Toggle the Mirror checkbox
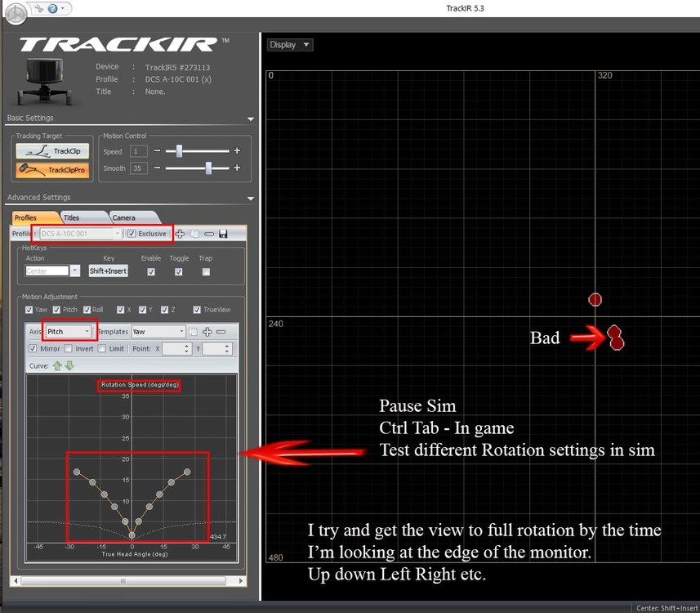This screenshot has width=700, height=613. 33,348
